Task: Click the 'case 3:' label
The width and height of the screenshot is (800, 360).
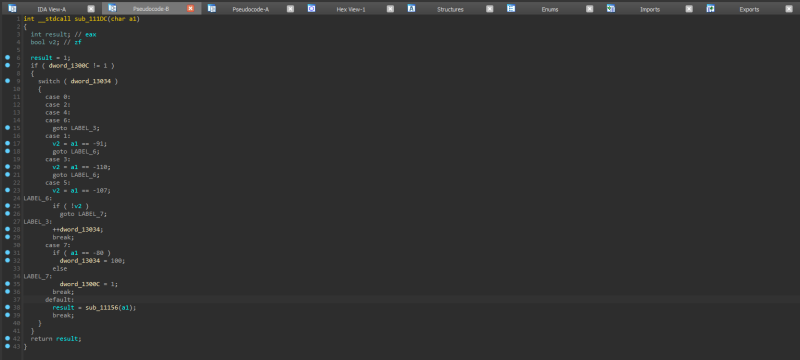Action: [x=58, y=159]
